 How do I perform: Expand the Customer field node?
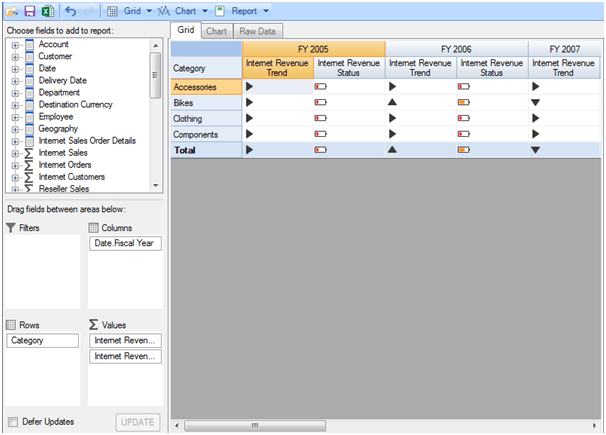[15, 57]
